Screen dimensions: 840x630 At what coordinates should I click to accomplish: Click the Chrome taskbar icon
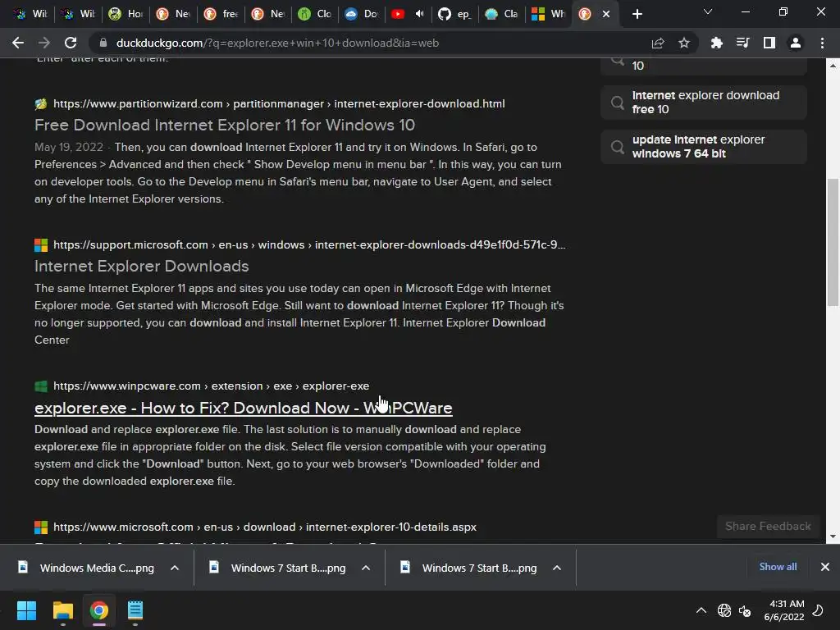pyautogui.click(x=99, y=610)
